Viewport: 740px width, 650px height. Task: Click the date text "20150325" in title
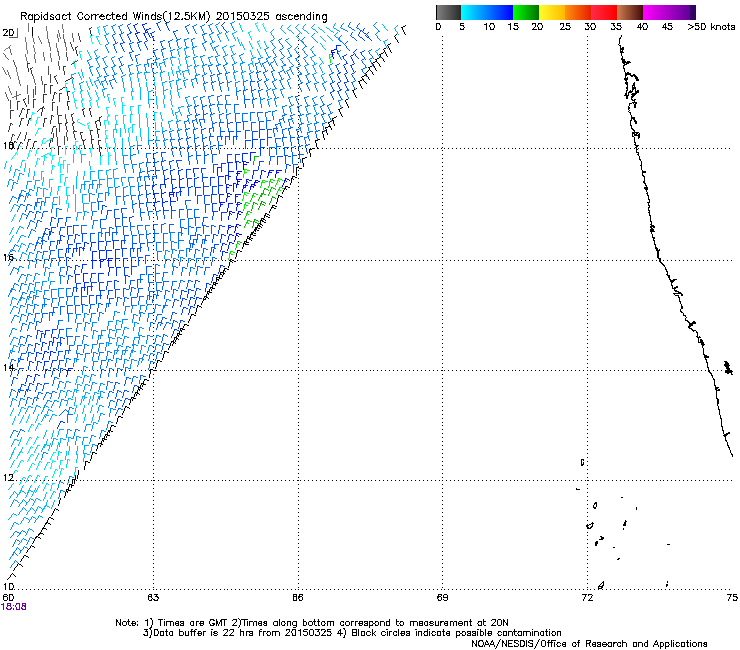243,16
